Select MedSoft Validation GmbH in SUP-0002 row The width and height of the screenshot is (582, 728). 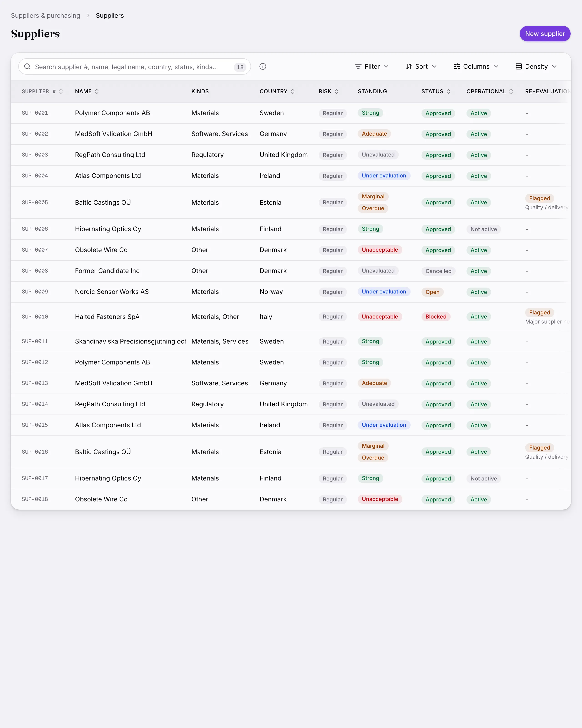[113, 134]
